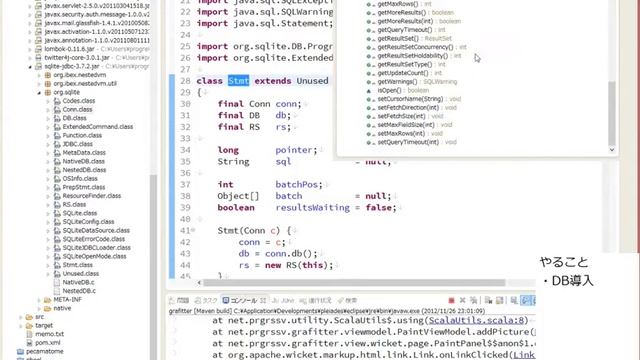Expand the SQLiteConfig.class node
640x360 pixels.
pos(48,222)
